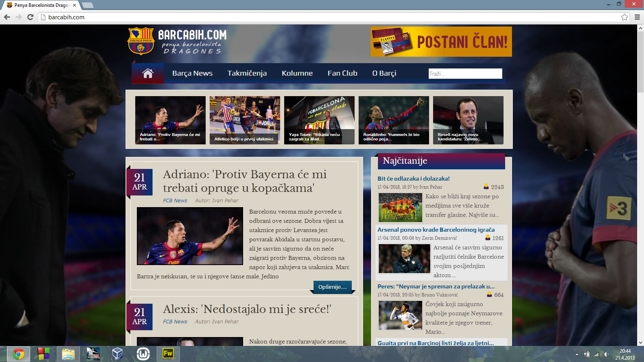Click the 21 APR date badge on Alexis article
644x362 pixels.
[140, 317]
